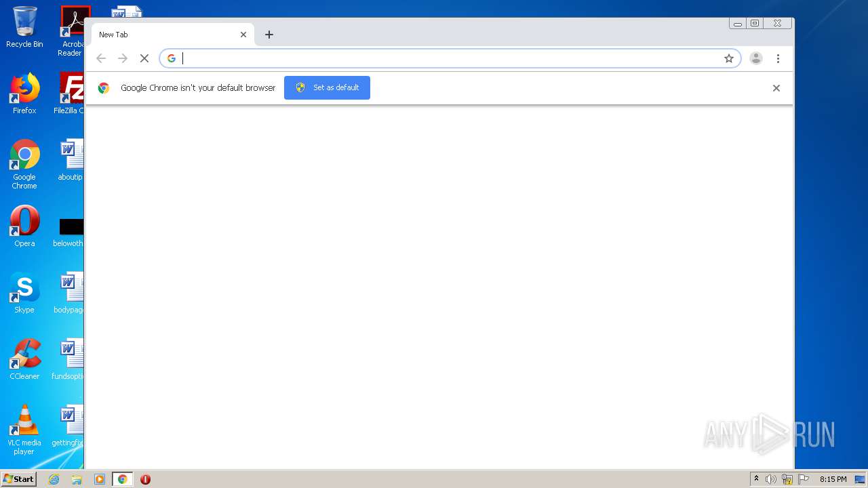Image resolution: width=868 pixels, height=488 pixels.
Task: Click the Show desktop button
Action: point(861,479)
